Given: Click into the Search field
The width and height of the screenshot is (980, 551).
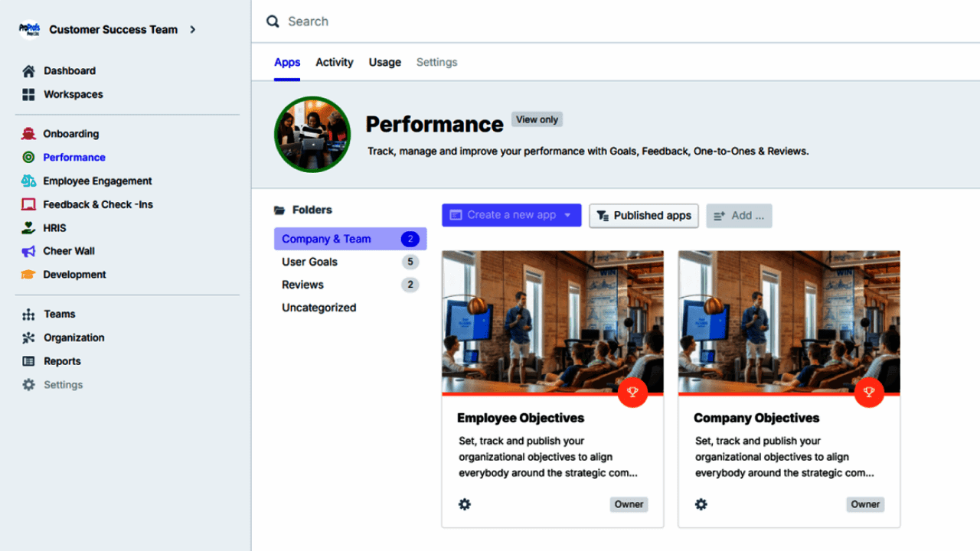Looking at the screenshot, I should coord(536,21).
